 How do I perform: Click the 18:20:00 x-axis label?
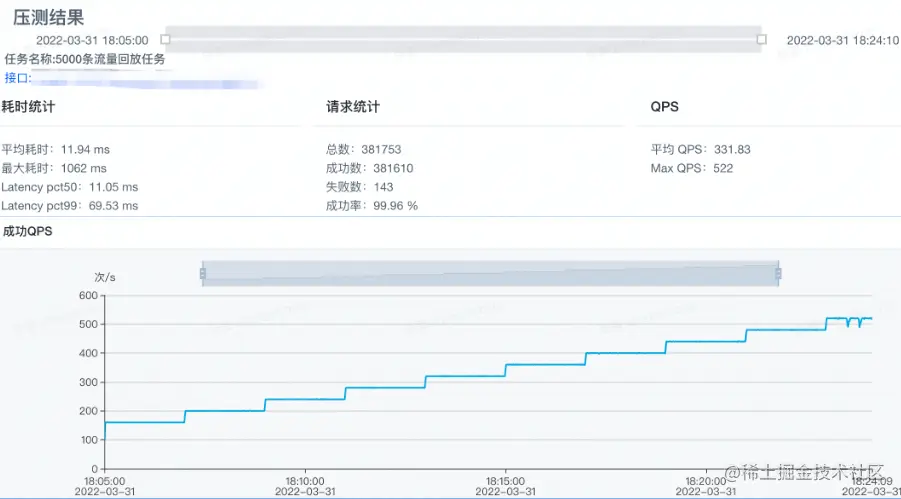click(706, 481)
